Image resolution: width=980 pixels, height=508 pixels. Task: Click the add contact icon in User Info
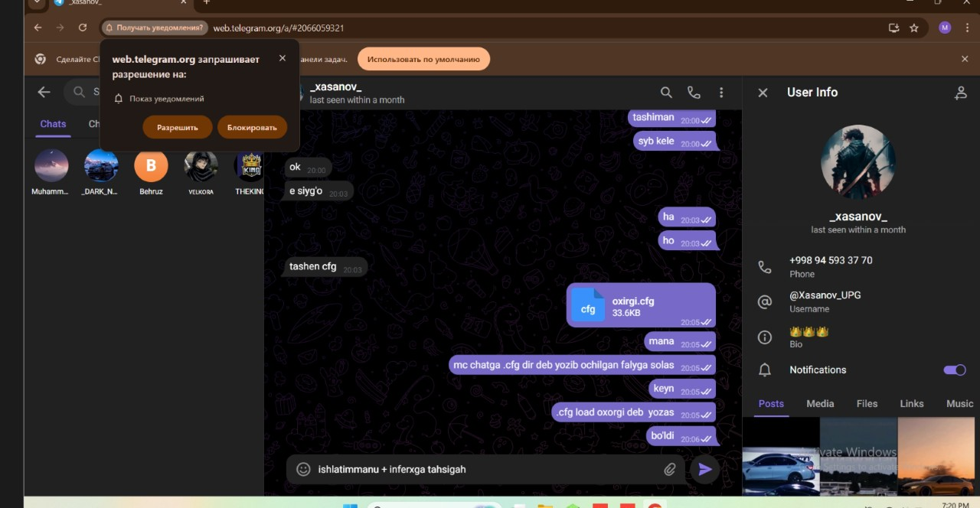pos(960,93)
